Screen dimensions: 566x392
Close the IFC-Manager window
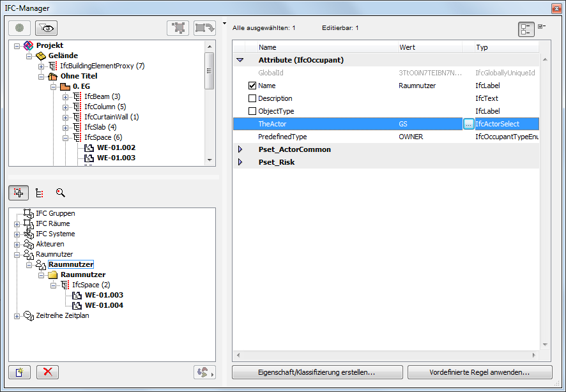pos(556,8)
